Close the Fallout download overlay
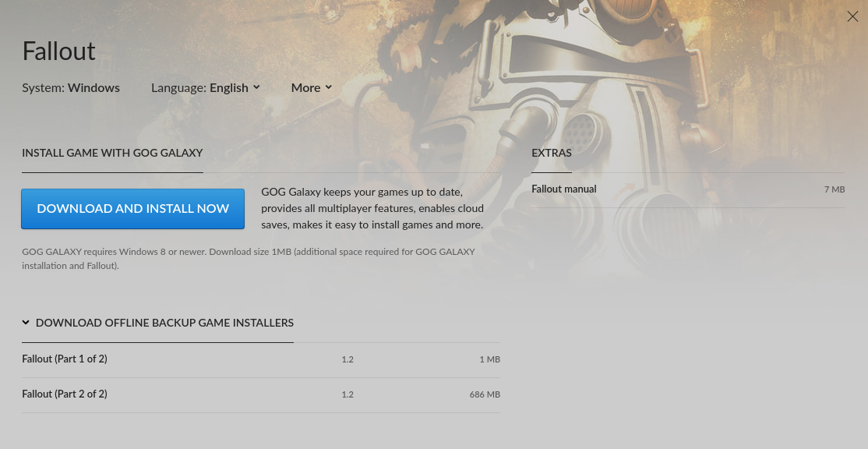The width and height of the screenshot is (868, 449). click(x=852, y=16)
